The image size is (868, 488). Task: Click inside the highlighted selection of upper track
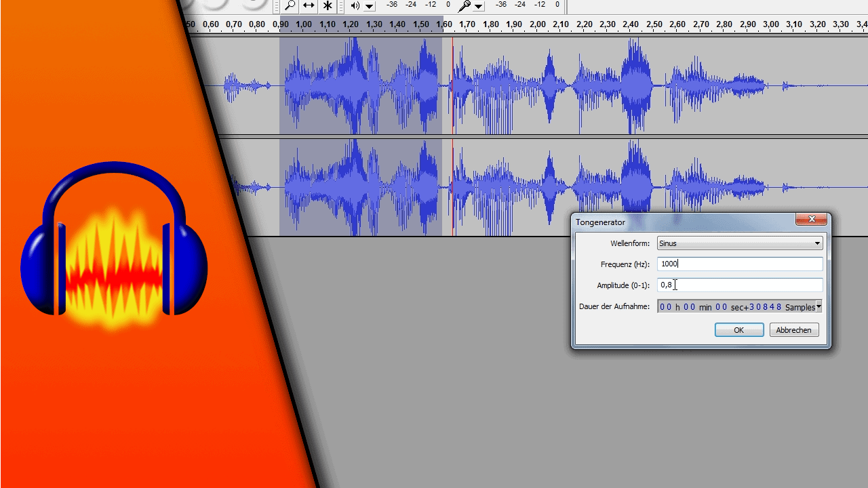[361, 86]
